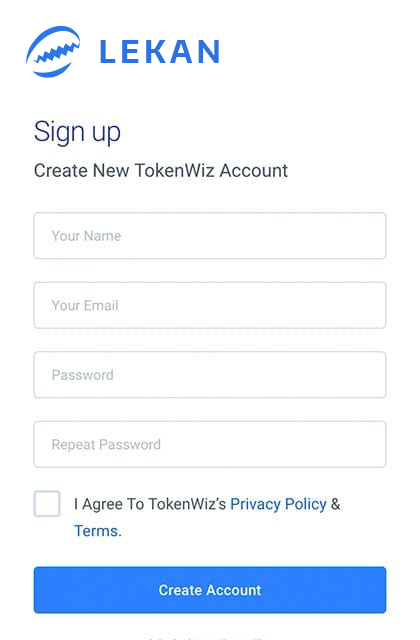Click the Password placeholder text
Viewport: 420px width, 640px height.
pyautogui.click(x=82, y=375)
